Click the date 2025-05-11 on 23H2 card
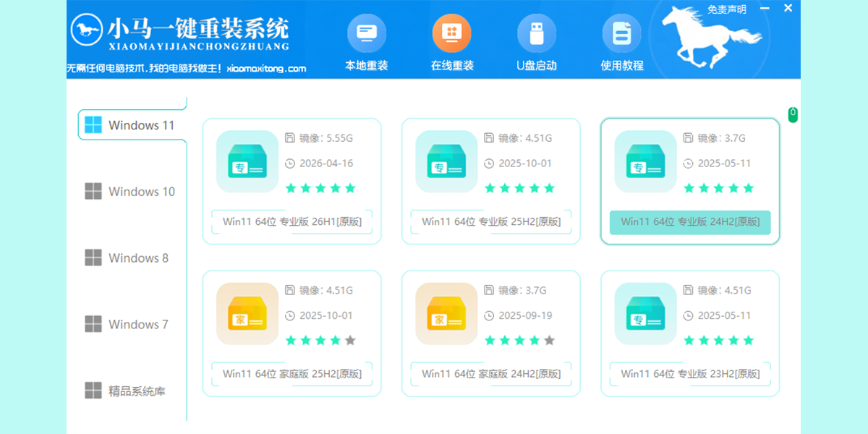This screenshot has width=868, height=434. point(724,315)
